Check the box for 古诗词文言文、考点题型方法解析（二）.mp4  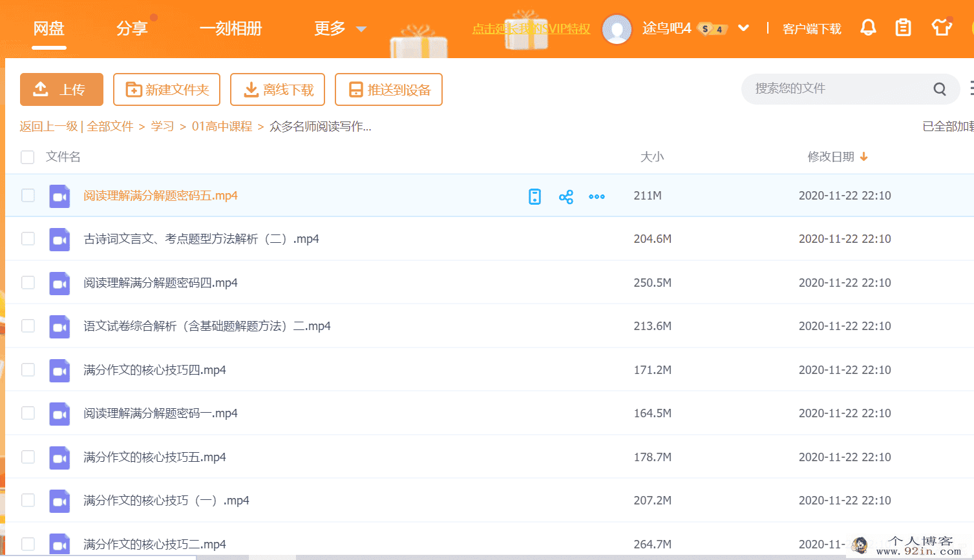click(28, 238)
